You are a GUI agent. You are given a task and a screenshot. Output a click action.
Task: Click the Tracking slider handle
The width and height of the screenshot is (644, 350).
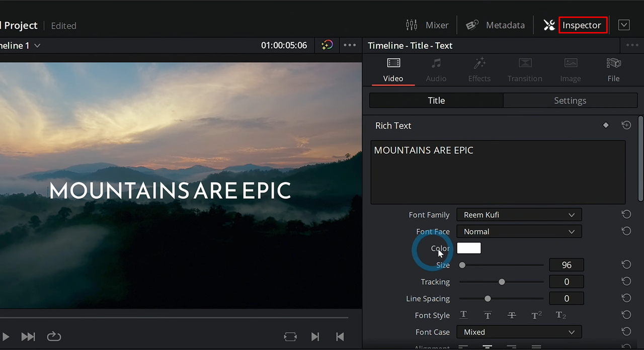[502, 282]
